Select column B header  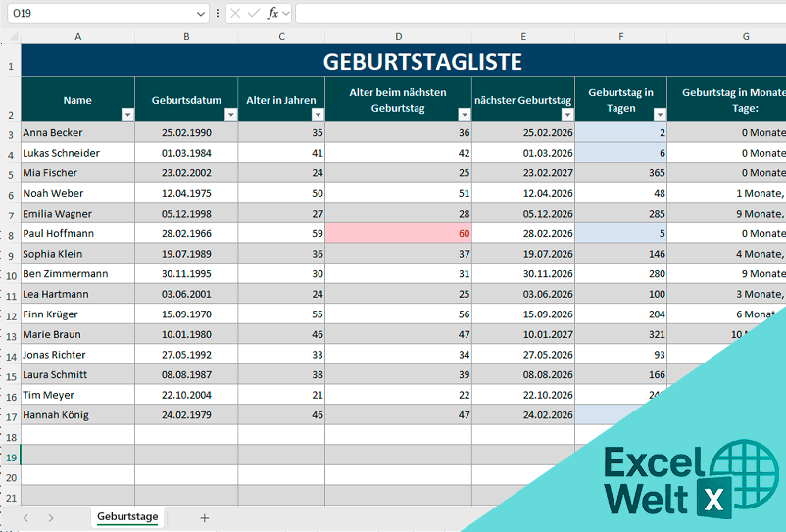click(186, 37)
